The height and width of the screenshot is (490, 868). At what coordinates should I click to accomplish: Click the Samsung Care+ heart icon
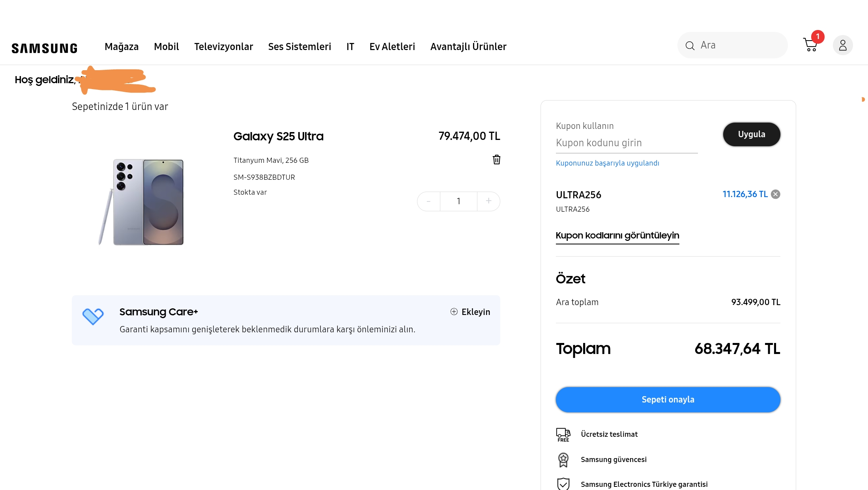(93, 317)
